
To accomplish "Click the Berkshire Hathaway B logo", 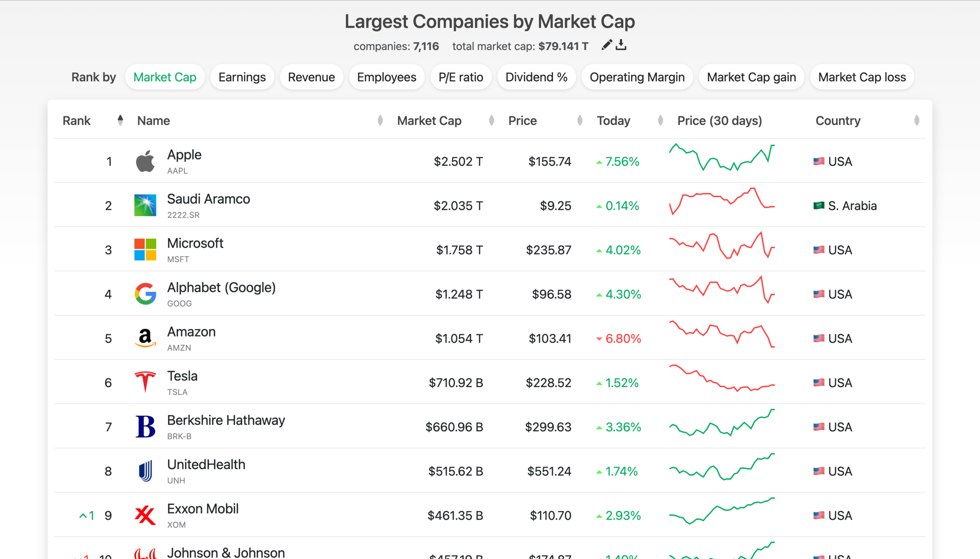I will [145, 426].
